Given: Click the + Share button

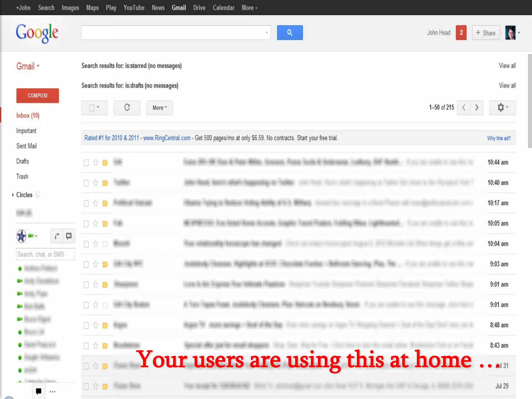Looking at the screenshot, I should (x=486, y=33).
